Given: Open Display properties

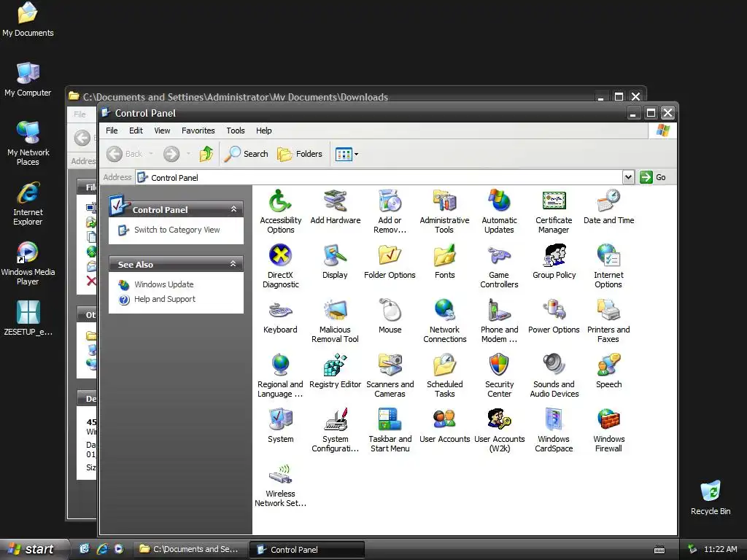Looking at the screenshot, I should 335,262.
